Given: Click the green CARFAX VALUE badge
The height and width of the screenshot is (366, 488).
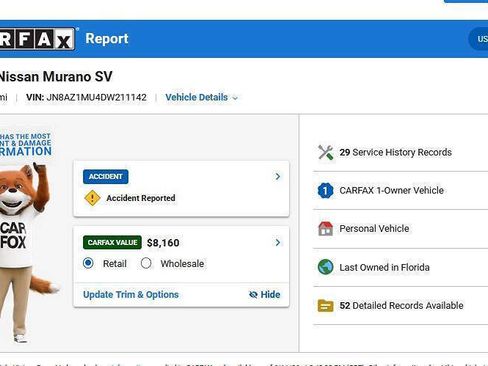Looking at the screenshot, I should [x=112, y=242].
